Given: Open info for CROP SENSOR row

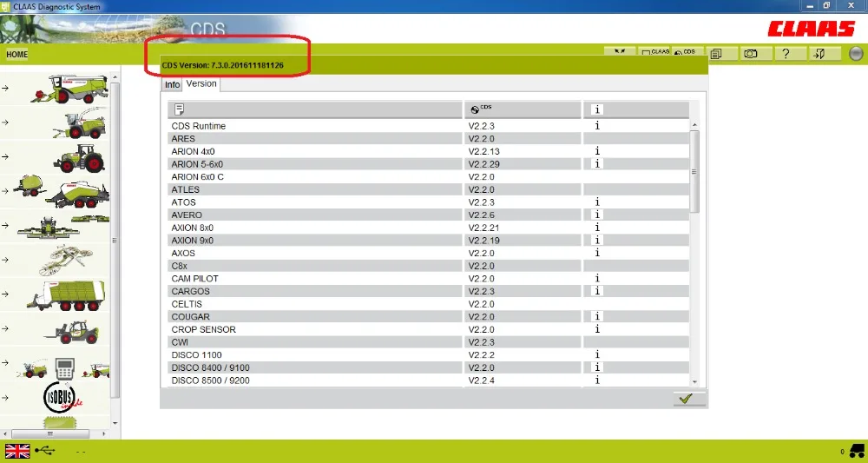Looking at the screenshot, I should pyautogui.click(x=597, y=329).
